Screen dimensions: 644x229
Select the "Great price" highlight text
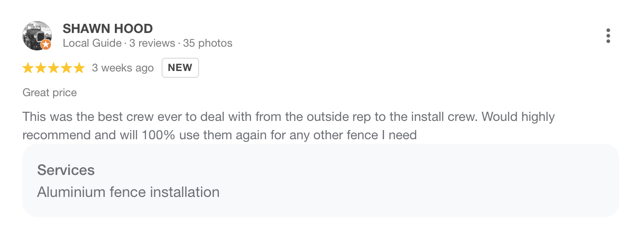[x=49, y=93]
